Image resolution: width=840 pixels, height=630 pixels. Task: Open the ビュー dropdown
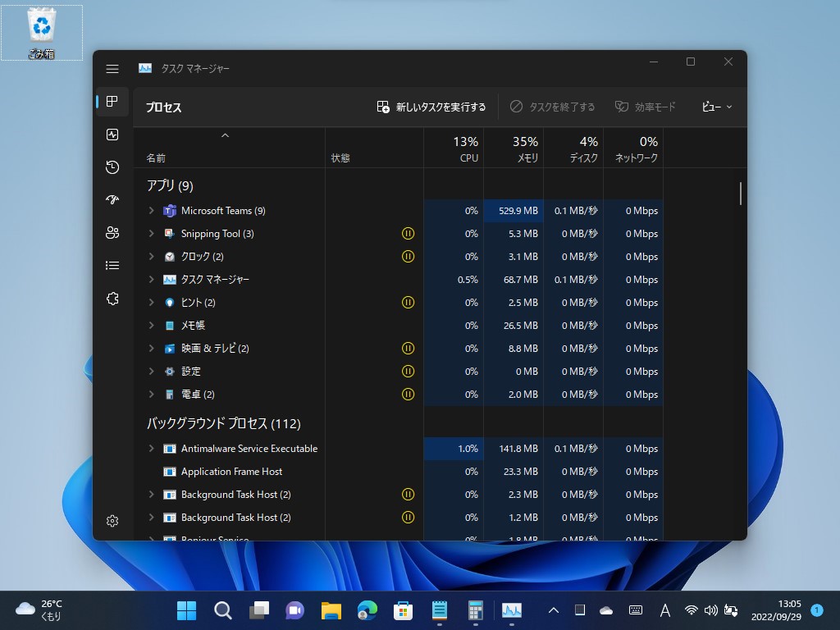pyautogui.click(x=714, y=107)
